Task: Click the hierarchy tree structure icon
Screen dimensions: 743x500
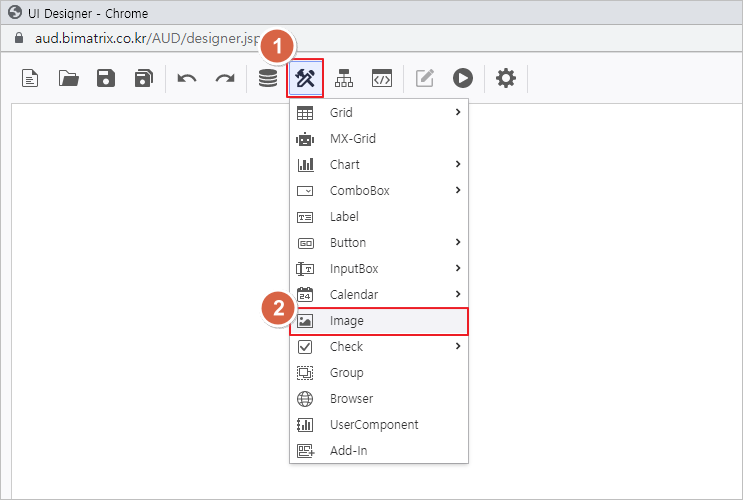Action: [x=344, y=78]
